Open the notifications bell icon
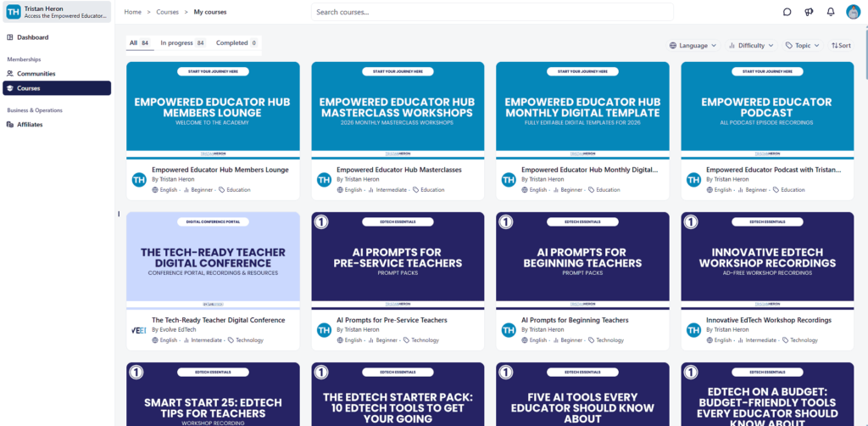868x426 pixels. coord(831,12)
